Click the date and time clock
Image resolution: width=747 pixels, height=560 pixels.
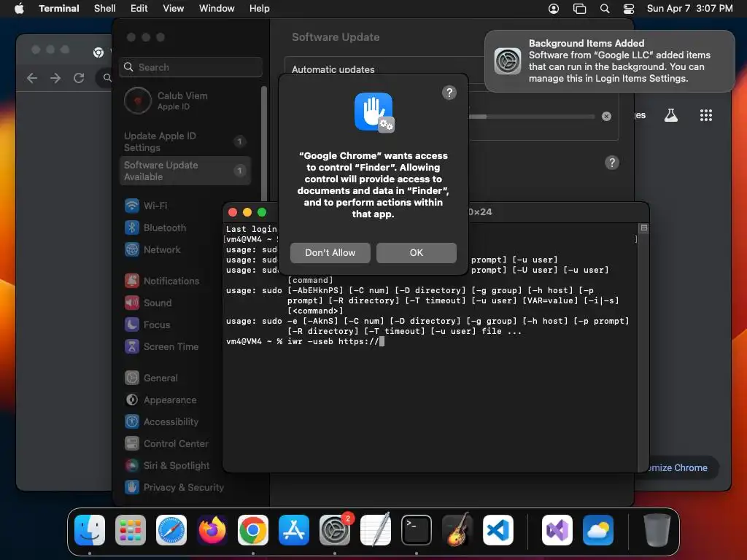[x=690, y=9]
